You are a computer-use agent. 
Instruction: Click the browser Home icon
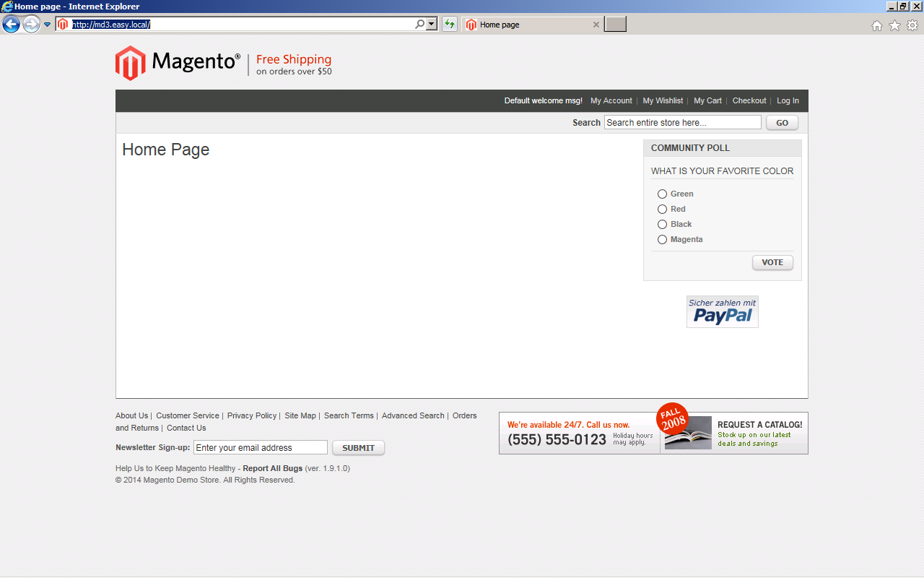coord(877,25)
